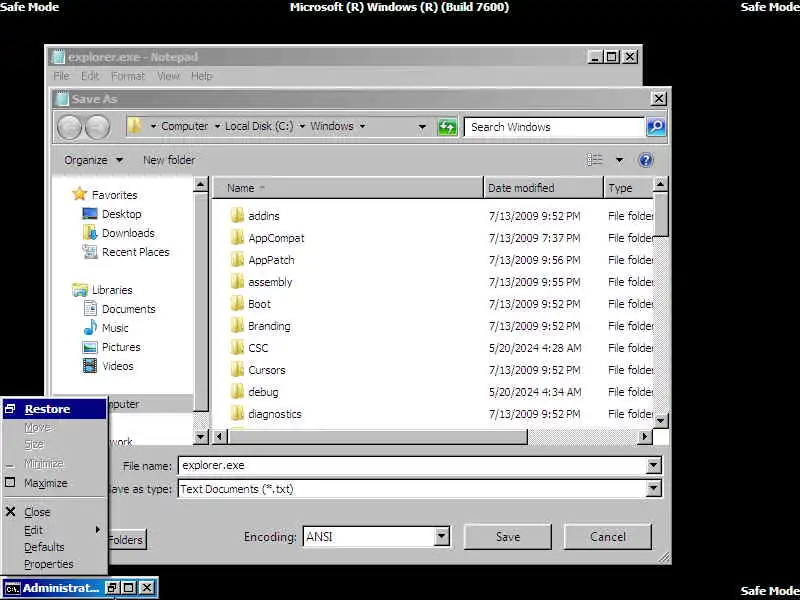Click the back navigation arrow button
This screenshot has width=800, height=600.
tap(69, 127)
